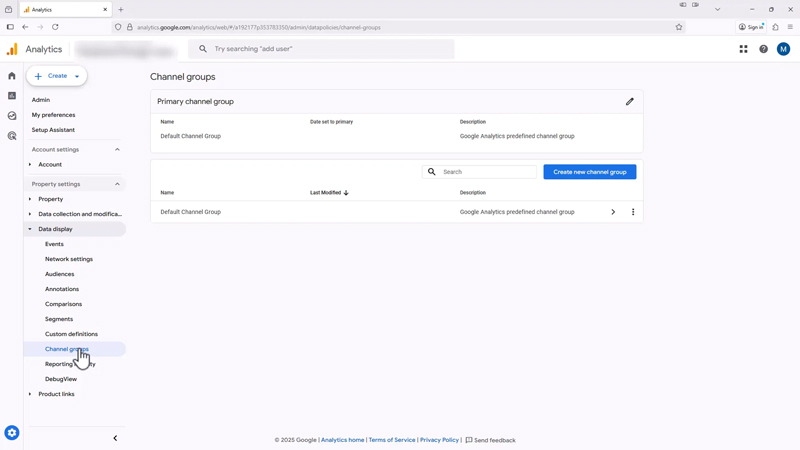Open the Explore icon in left rail
Image resolution: width=800 pixels, height=450 pixels.
click(x=12, y=116)
